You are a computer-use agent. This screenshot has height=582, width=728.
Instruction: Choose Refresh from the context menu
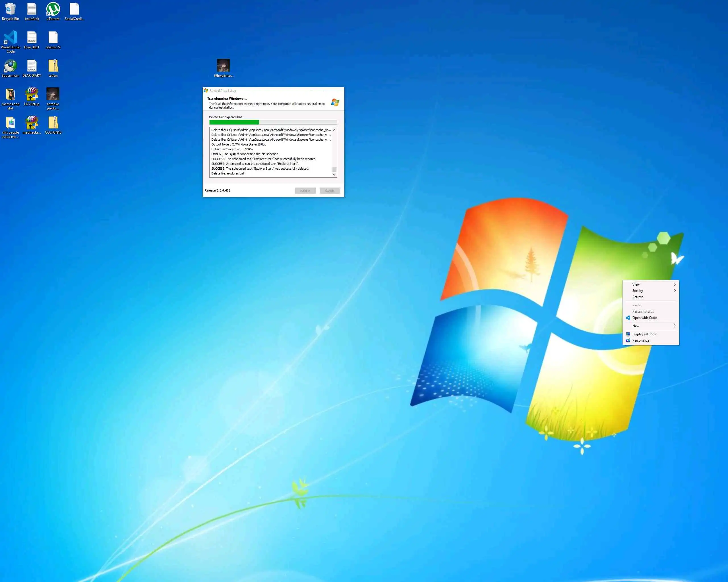pos(638,297)
